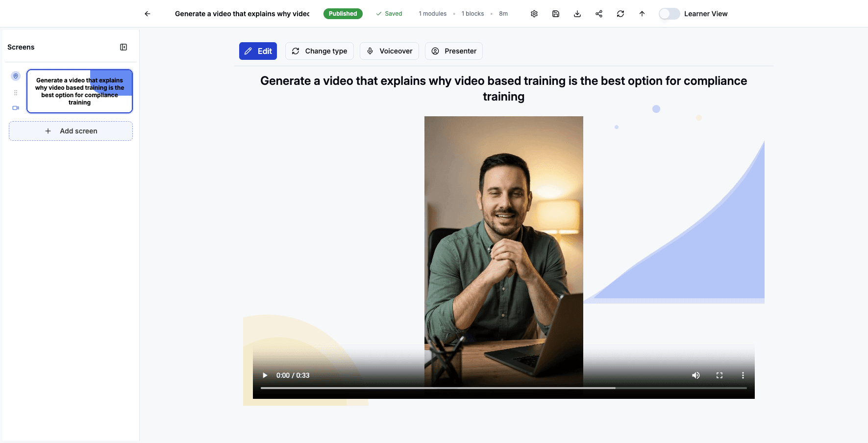Click the video progress bar
Image resolution: width=868 pixels, height=443 pixels.
pyautogui.click(x=503, y=388)
